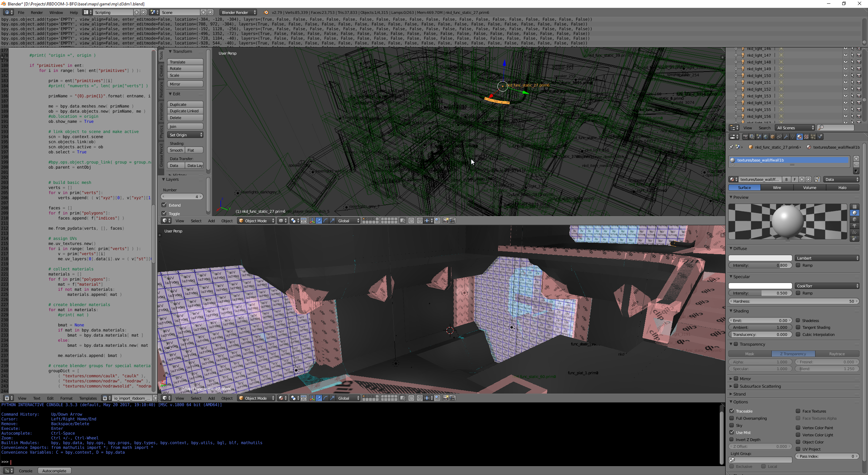Click the add material slot plus button
This screenshot has height=475, width=868.
(856, 158)
